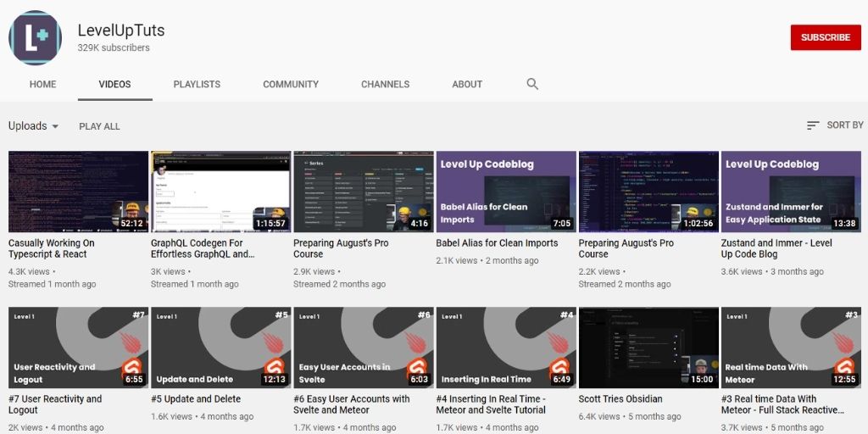Image resolution: width=868 pixels, height=434 pixels.
Task: Click the Sort By lines icon
Action: 813,125
